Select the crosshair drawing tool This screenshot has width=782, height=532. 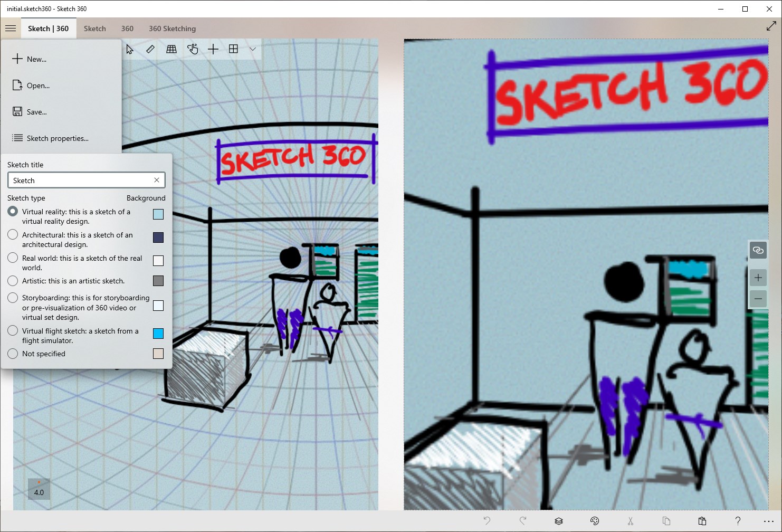tap(213, 49)
